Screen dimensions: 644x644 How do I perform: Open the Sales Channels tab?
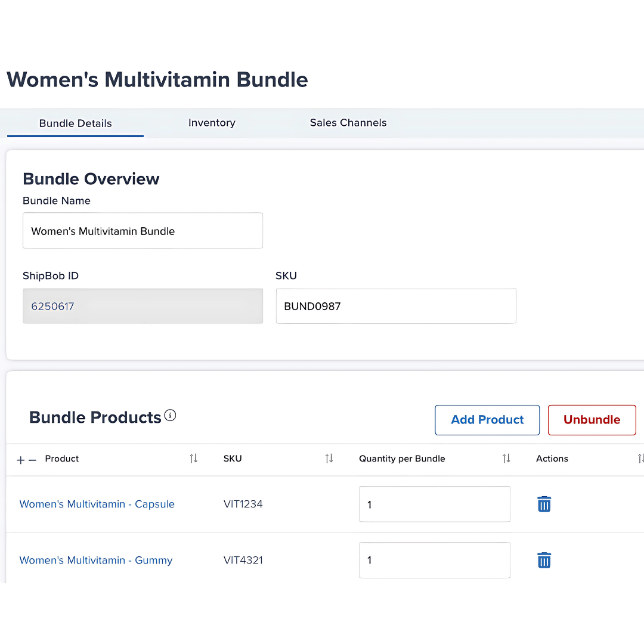[348, 123]
